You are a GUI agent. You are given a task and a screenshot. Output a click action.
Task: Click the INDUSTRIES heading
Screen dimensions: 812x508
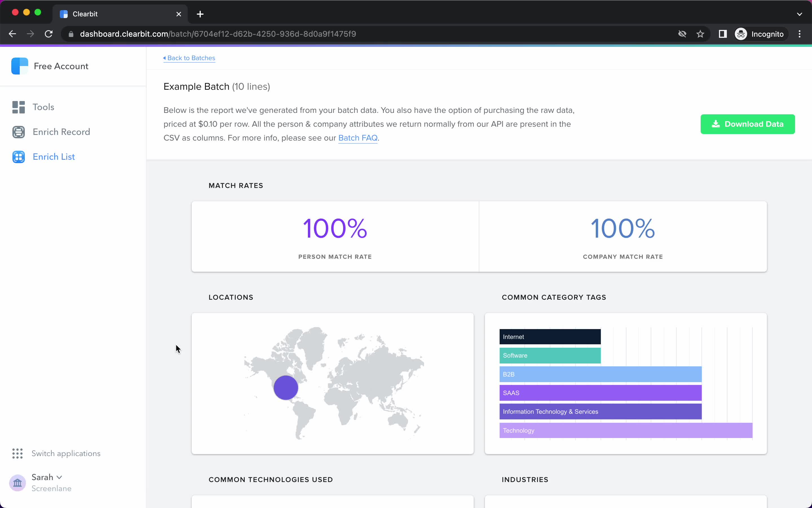tap(525, 479)
